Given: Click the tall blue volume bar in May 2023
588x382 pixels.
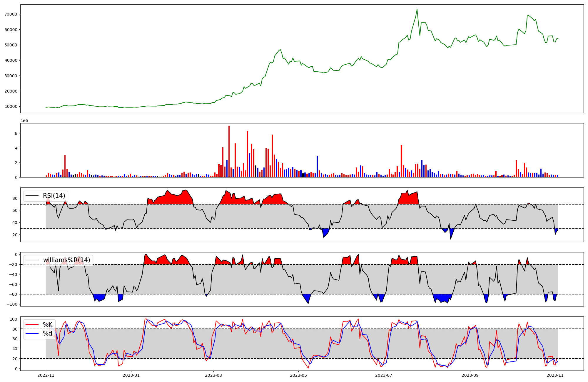Looking at the screenshot, I should pyautogui.click(x=317, y=166).
